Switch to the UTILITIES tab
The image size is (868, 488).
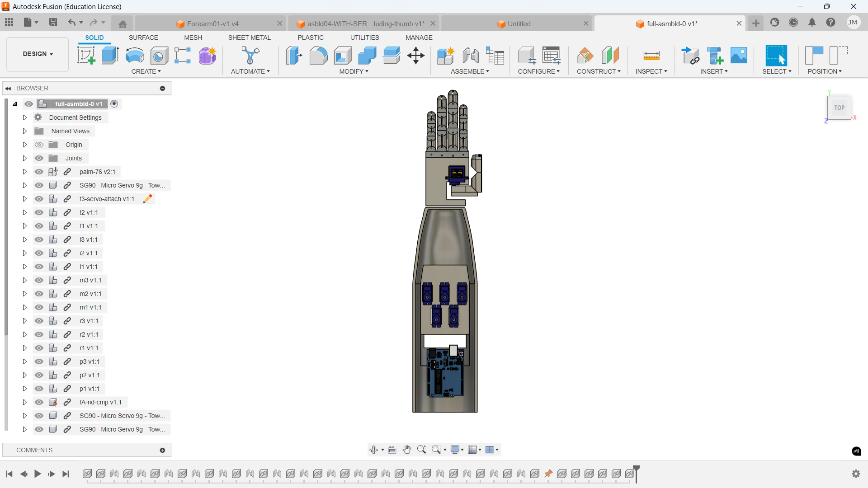[365, 38]
